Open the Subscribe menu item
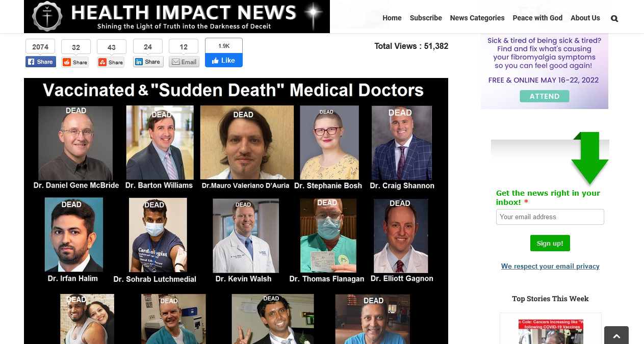 [x=425, y=18]
